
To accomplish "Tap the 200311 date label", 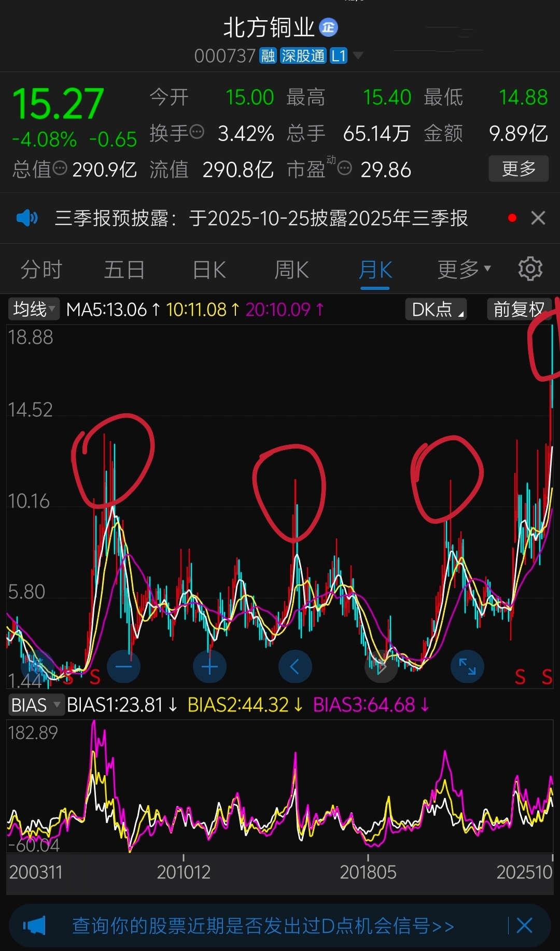I will (x=36, y=872).
